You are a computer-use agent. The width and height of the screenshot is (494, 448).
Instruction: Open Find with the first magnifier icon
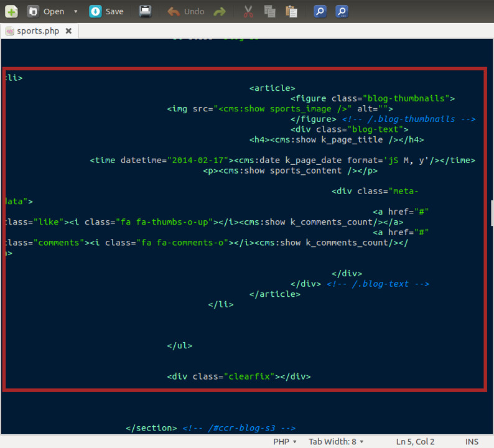[x=320, y=12]
